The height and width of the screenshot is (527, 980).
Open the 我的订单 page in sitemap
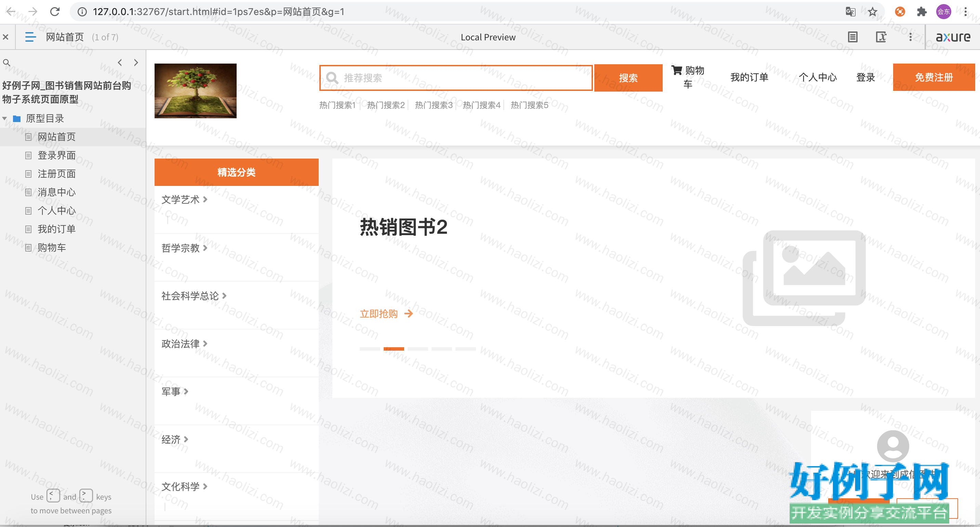click(x=56, y=229)
